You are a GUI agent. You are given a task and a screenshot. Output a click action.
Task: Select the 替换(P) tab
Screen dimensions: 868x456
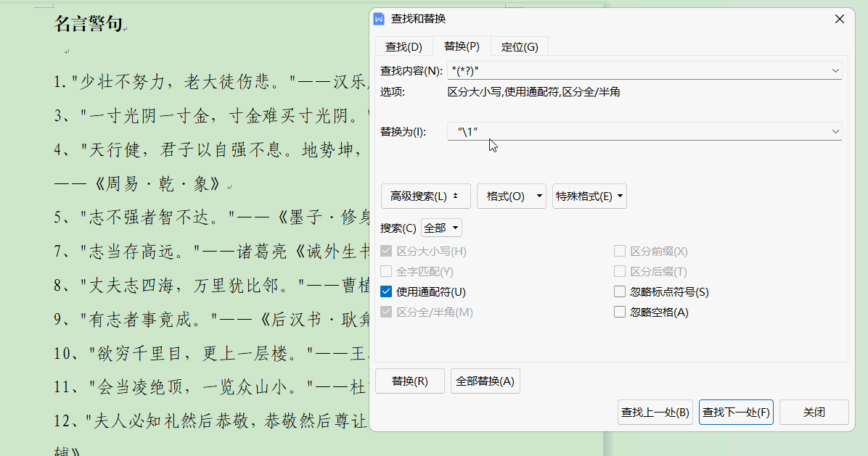[462, 46]
